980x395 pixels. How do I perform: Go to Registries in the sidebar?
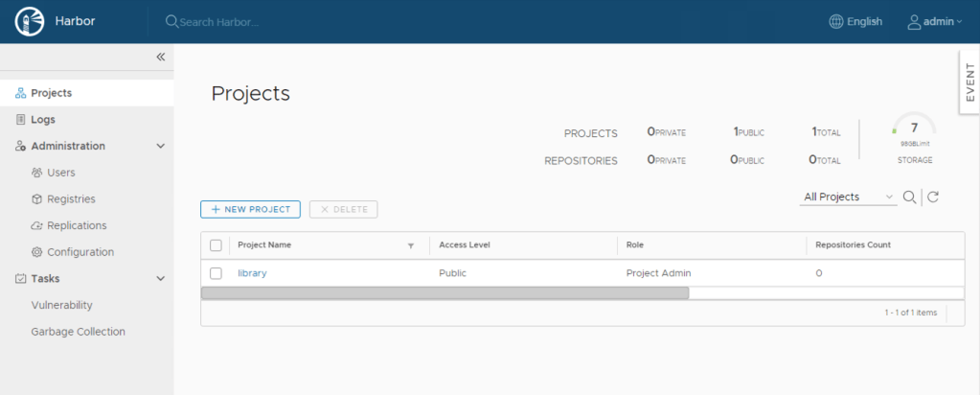(x=71, y=199)
